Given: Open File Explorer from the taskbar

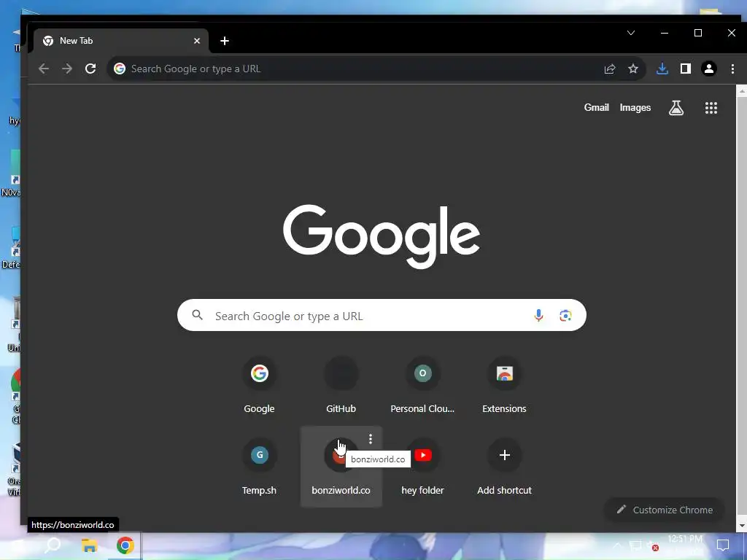Looking at the screenshot, I should (x=89, y=545).
